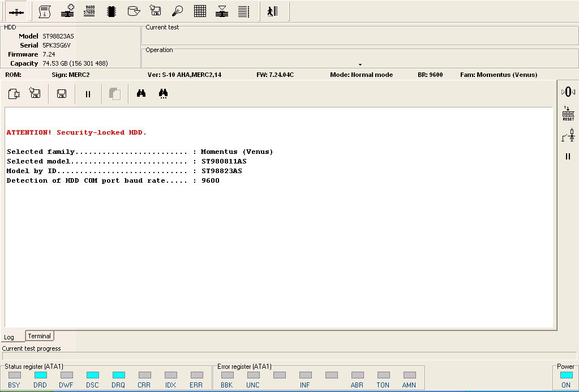Click the AMN error indicator

(410, 375)
